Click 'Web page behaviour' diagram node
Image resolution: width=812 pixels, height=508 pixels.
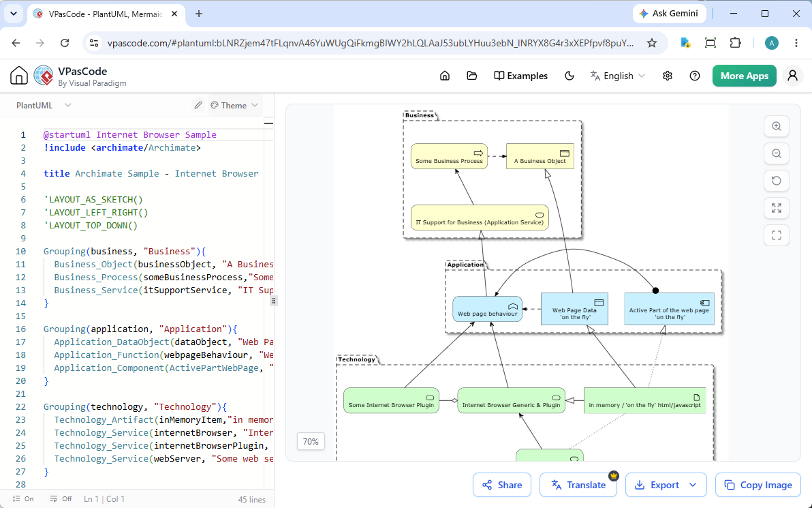point(487,309)
